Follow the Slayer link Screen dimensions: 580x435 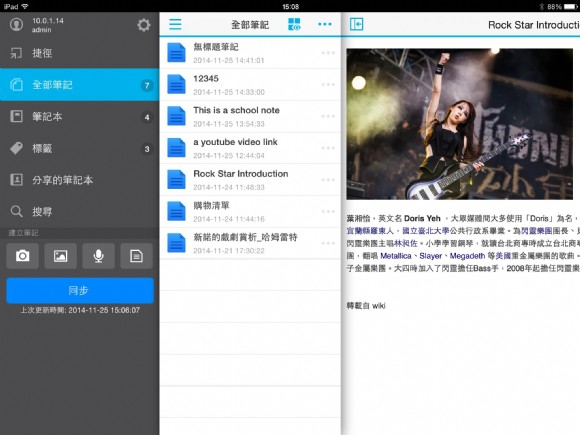(x=431, y=256)
